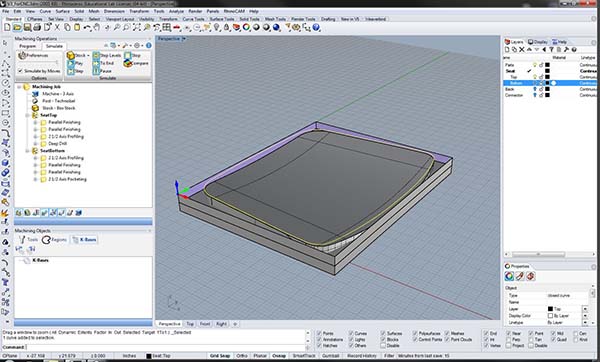Click the New file icon in toolbar

[x=7, y=28]
